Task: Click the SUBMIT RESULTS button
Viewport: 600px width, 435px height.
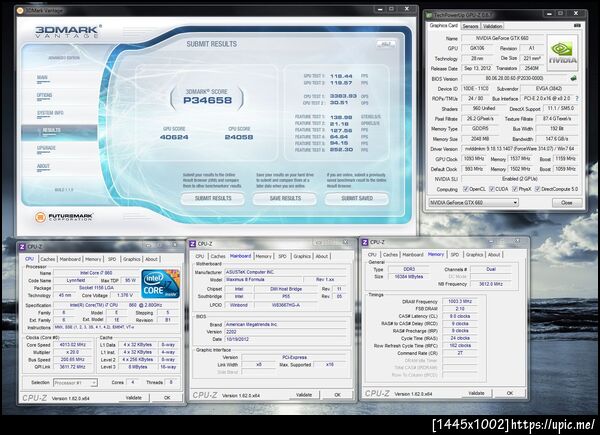Action: tap(213, 199)
